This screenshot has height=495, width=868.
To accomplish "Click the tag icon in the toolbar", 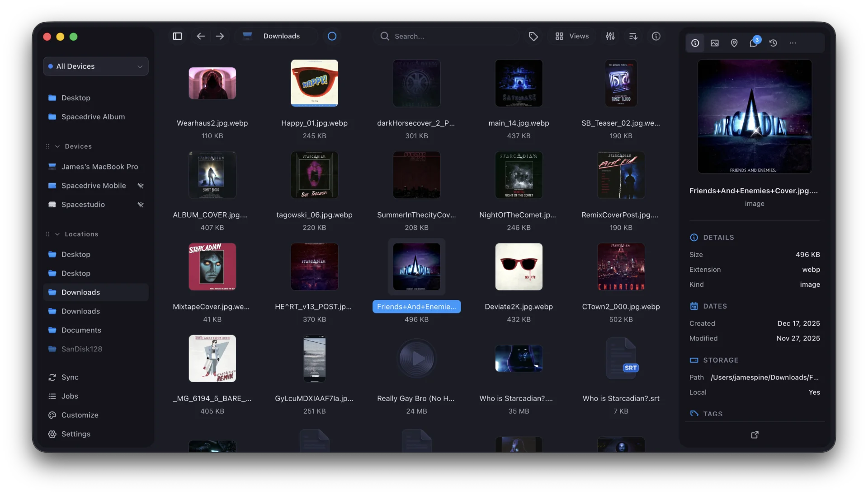I will [533, 36].
